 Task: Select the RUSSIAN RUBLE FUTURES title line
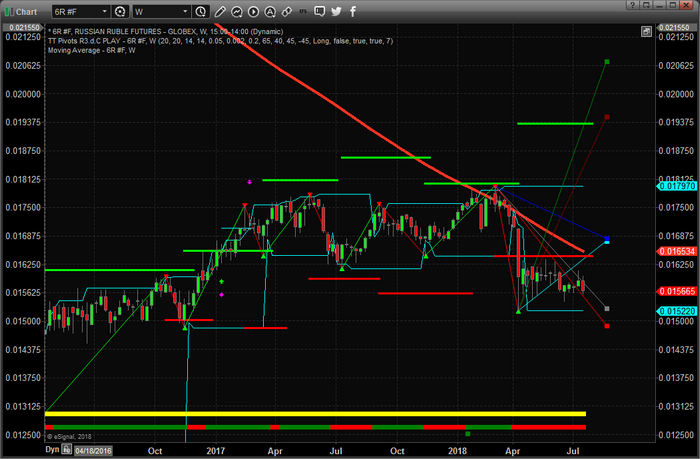point(166,32)
